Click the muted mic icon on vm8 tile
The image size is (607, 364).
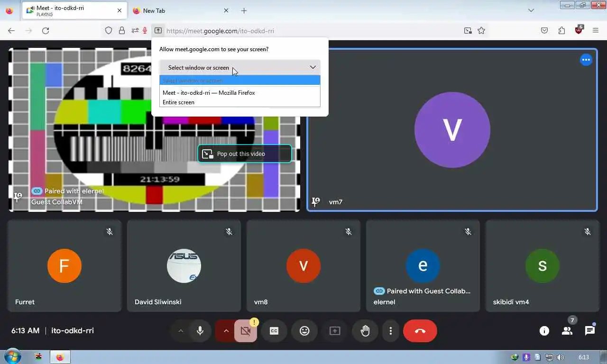(349, 232)
